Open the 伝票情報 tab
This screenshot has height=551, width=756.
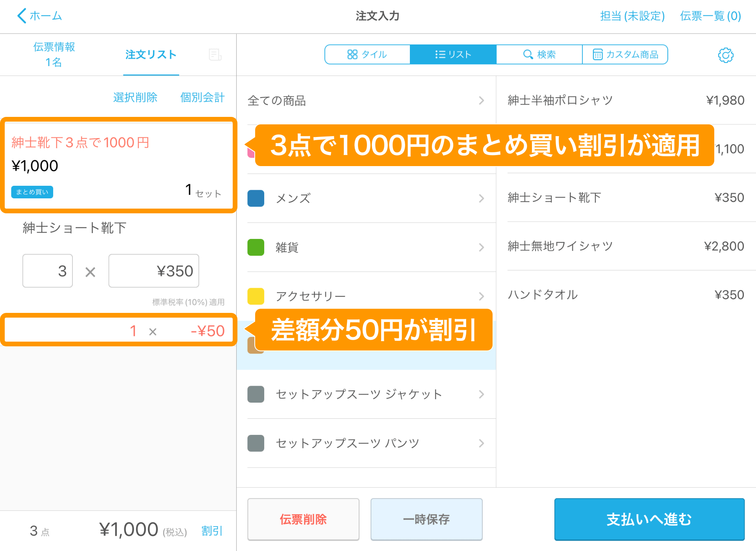[x=54, y=54]
